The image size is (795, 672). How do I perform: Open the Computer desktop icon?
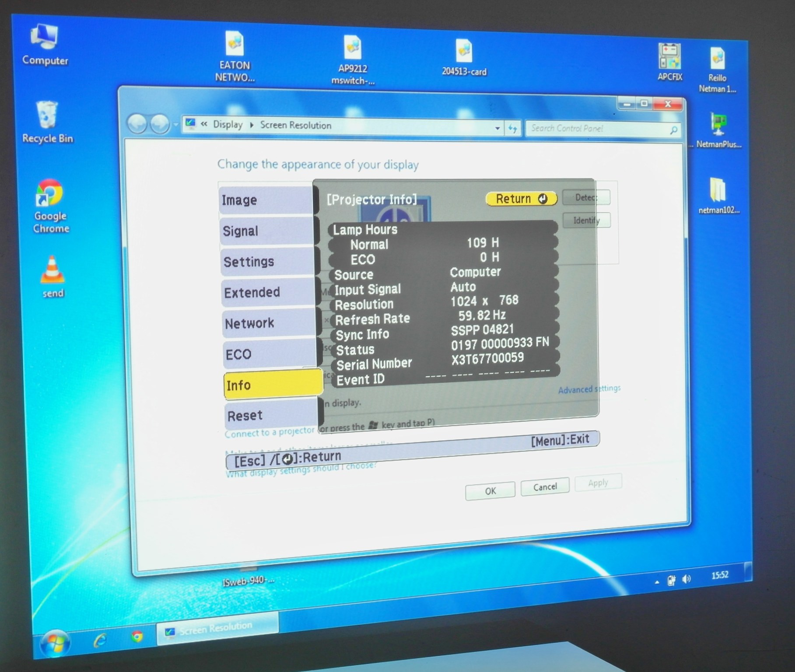click(x=45, y=44)
